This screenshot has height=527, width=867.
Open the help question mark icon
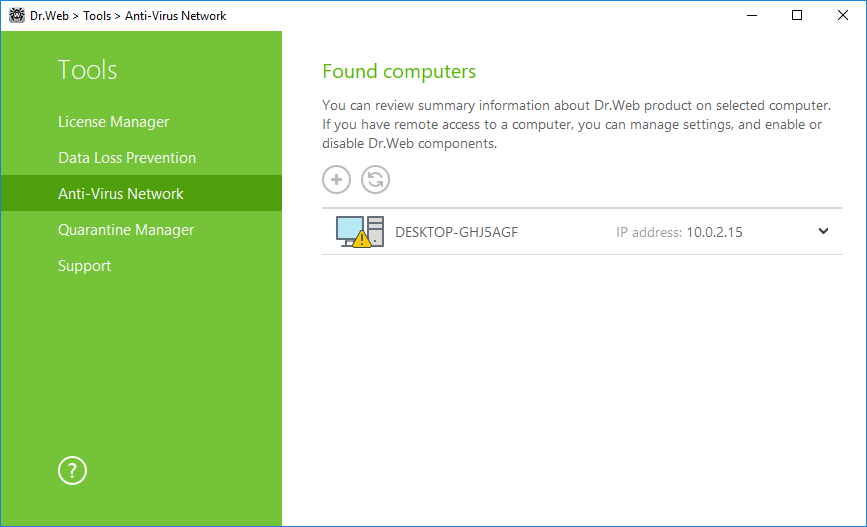coord(72,471)
